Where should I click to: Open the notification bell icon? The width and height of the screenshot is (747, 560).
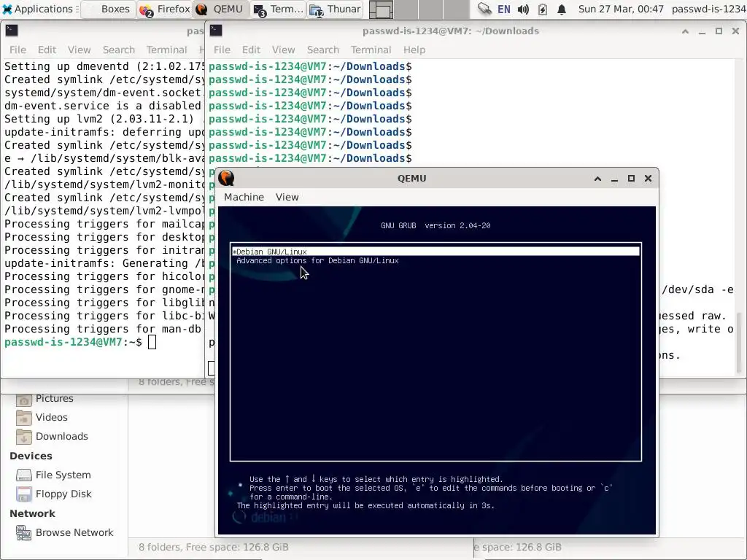562,9
